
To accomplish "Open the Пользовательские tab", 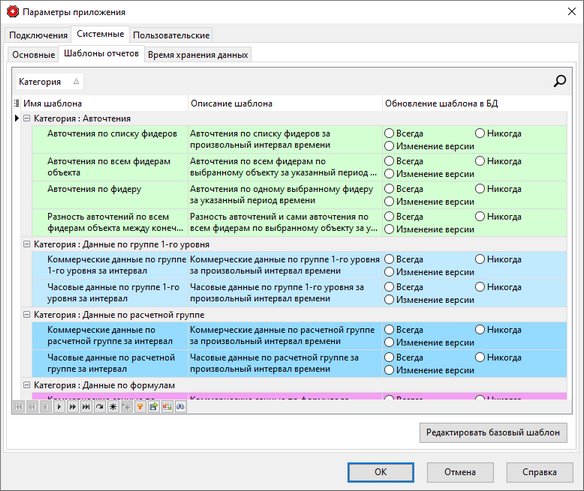I will (171, 35).
